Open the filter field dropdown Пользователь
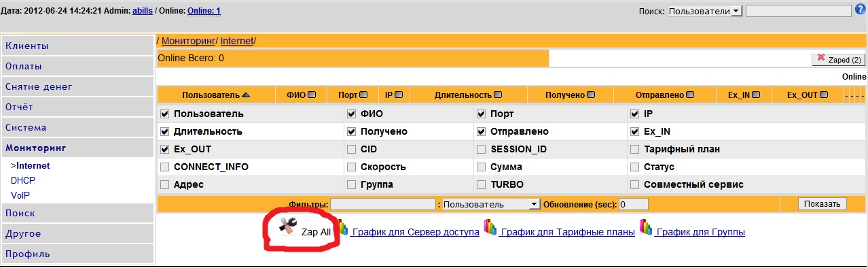 coord(491,204)
